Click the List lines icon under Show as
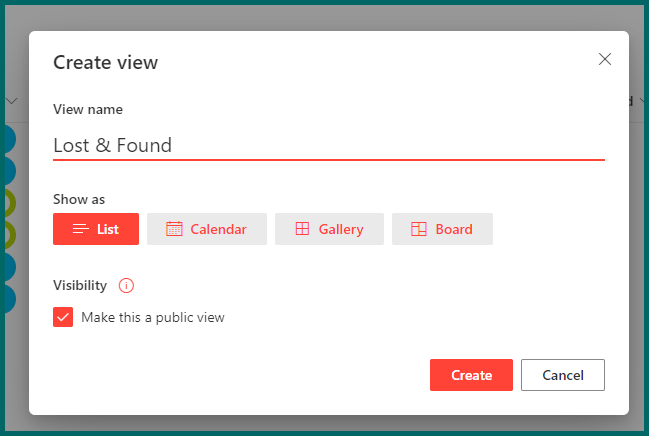Screen dimensions: 649x436 (x=81, y=229)
